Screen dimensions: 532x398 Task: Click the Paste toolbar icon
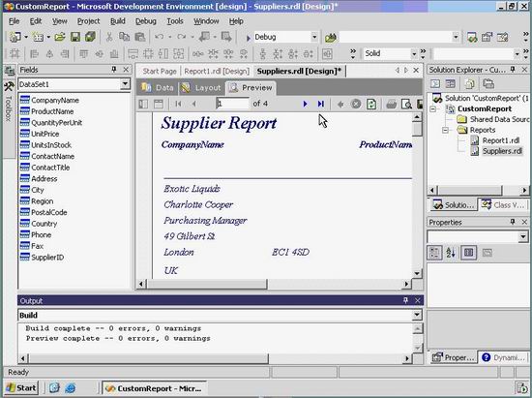point(140,37)
